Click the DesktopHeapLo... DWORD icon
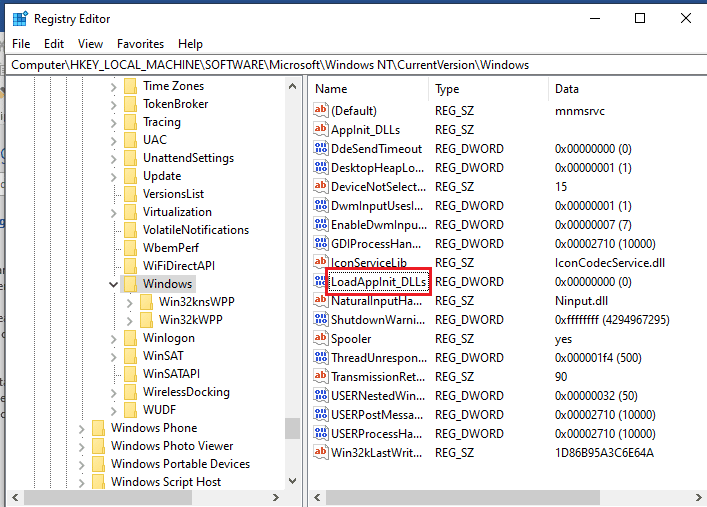707x507 pixels. tap(321, 167)
